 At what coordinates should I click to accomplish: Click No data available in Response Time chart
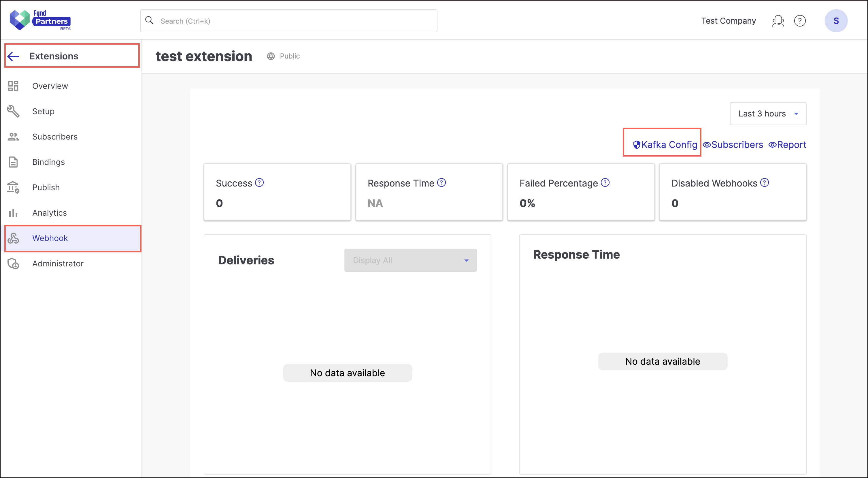(663, 361)
